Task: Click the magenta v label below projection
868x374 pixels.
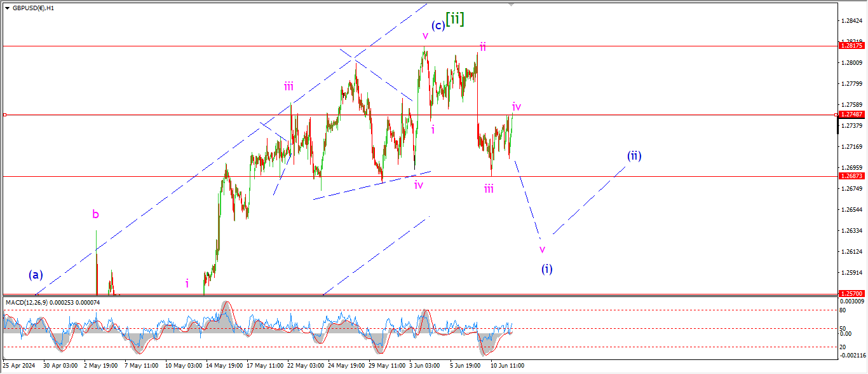Action: pyautogui.click(x=542, y=249)
